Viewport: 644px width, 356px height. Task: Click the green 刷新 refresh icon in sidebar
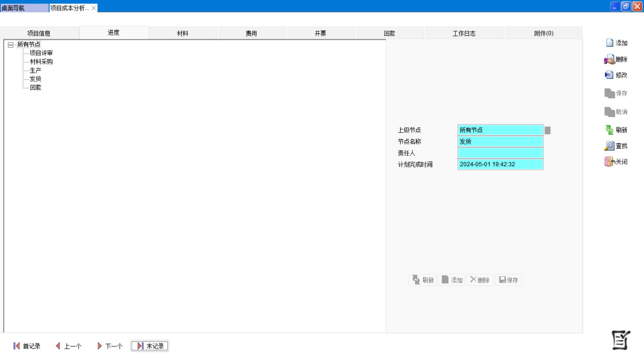[x=610, y=130]
